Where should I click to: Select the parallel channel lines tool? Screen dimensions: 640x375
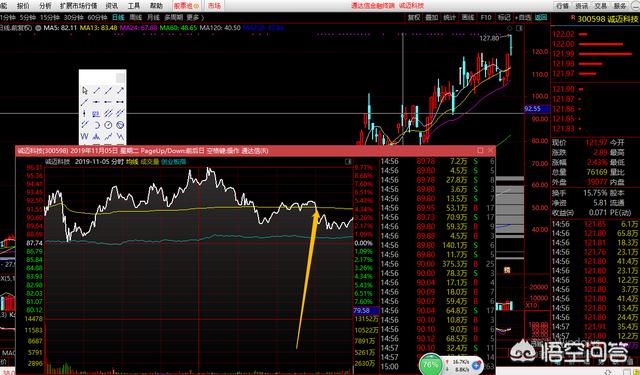pos(108,113)
